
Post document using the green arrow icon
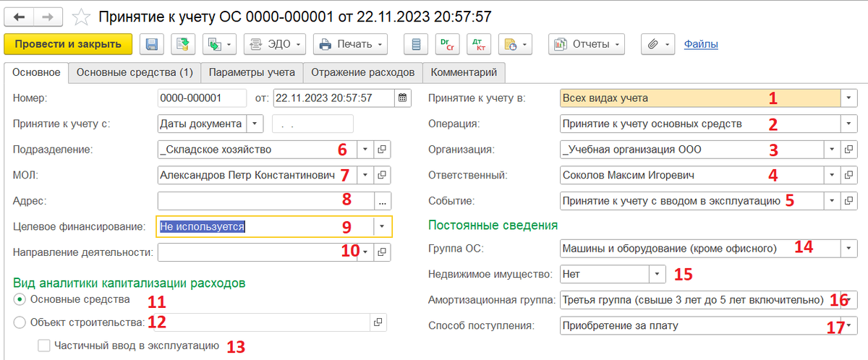(x=183, y=44)
